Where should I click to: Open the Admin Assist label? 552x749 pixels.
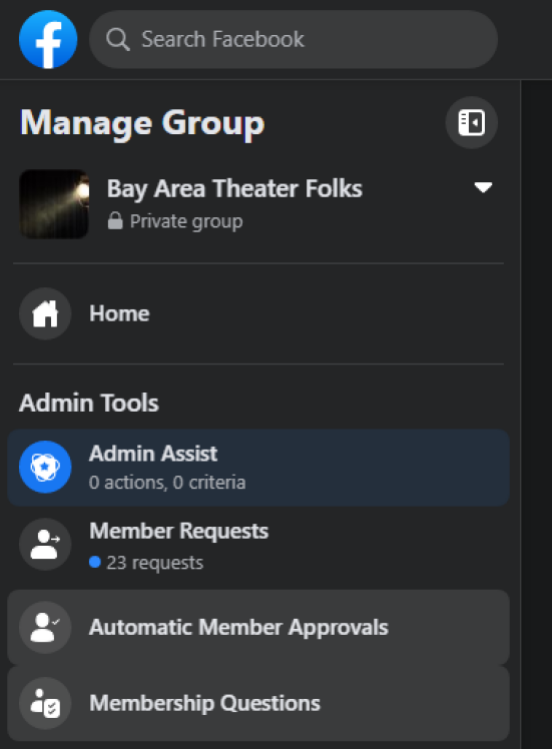(x=153, y=453)
